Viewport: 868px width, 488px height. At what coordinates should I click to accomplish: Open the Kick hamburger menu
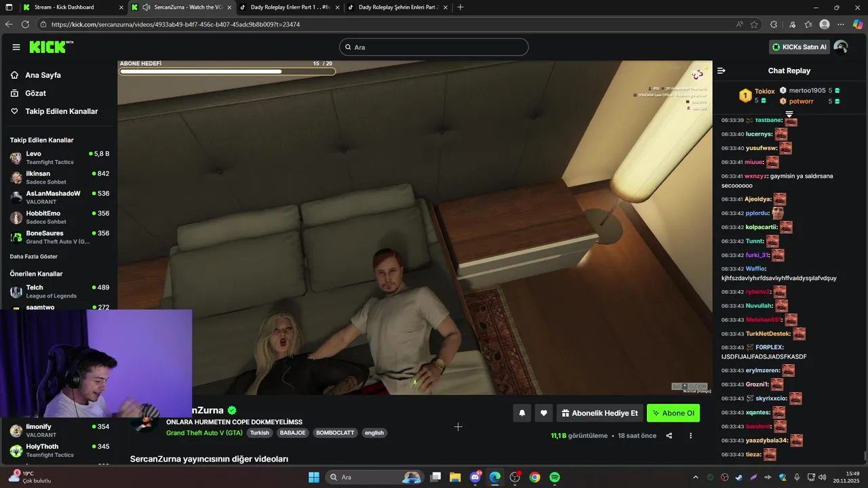(16, 47)
